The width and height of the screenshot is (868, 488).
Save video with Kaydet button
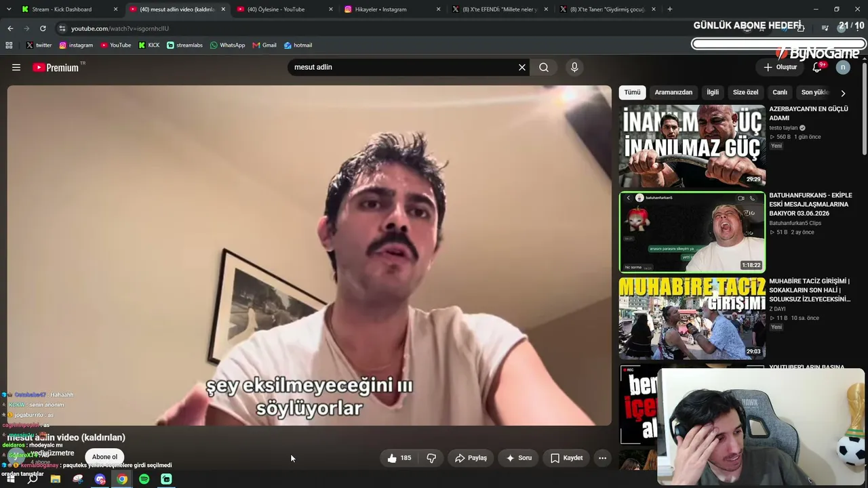(x=566, y=458)
